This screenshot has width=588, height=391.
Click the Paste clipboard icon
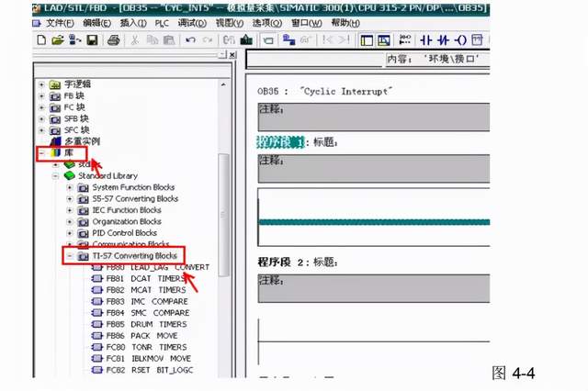[x=169, y=40]
